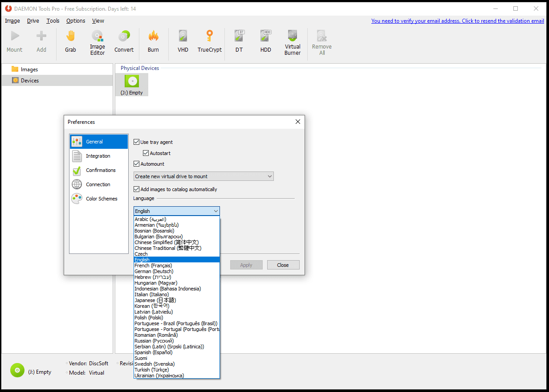Switch to the Connection preferences page

point(99,184)
